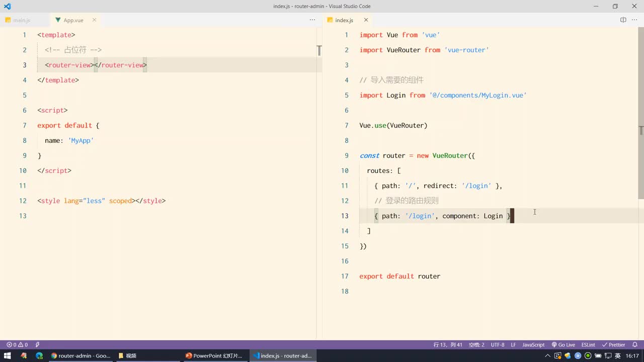The width and height of the screenshot is (644, 362).
Task: Click the screen-capture tray icon with orange dot
Action: coord(557,355)
